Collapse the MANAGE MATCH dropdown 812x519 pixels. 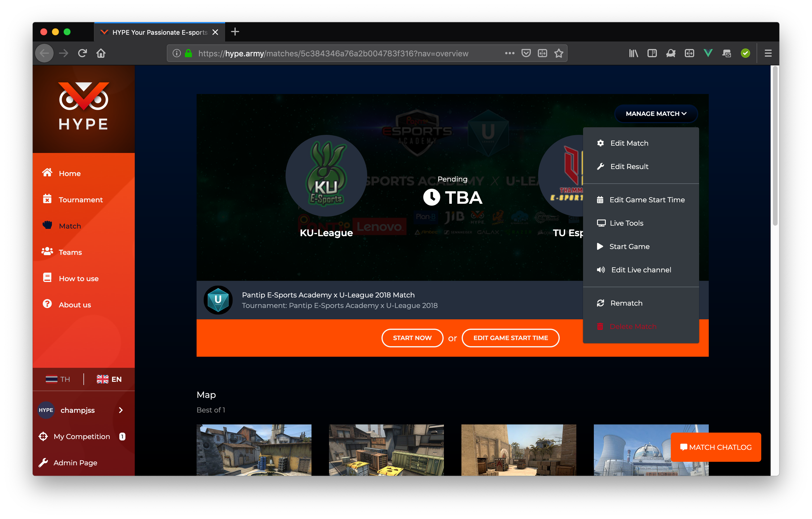tap(656, 114)
